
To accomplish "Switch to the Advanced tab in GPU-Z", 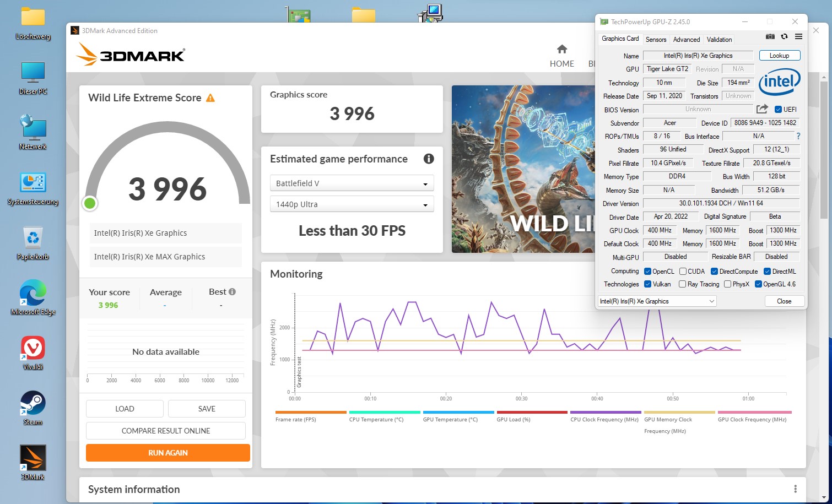I will click(687, 40).
